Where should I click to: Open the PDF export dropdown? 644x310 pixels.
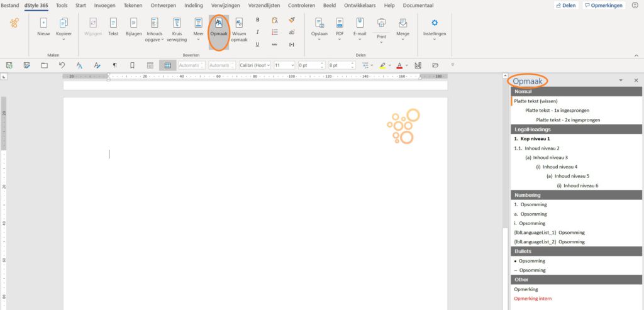coord(340,29)
